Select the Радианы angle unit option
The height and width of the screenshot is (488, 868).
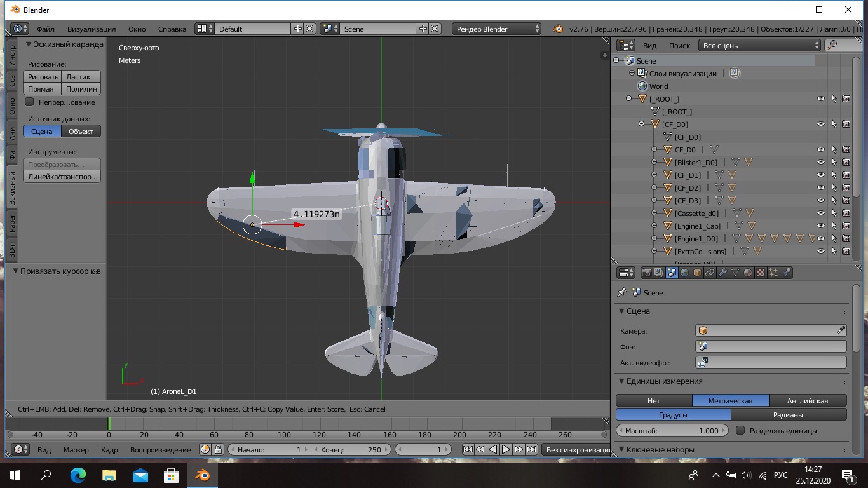click(x=789, y=415)
